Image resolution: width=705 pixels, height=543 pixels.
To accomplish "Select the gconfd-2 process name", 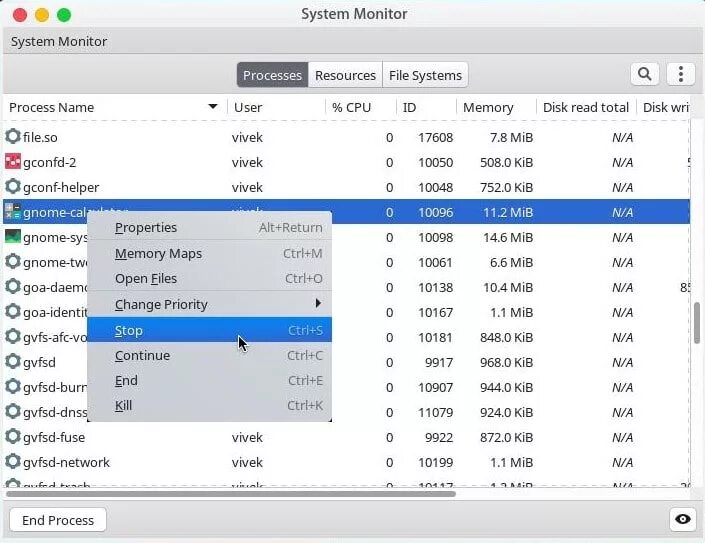I will pos(50,162).
